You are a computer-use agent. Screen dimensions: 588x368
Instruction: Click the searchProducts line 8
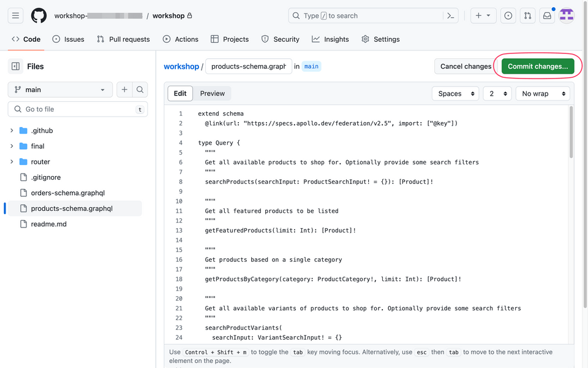pyautogui.click(x=318, y=182)
